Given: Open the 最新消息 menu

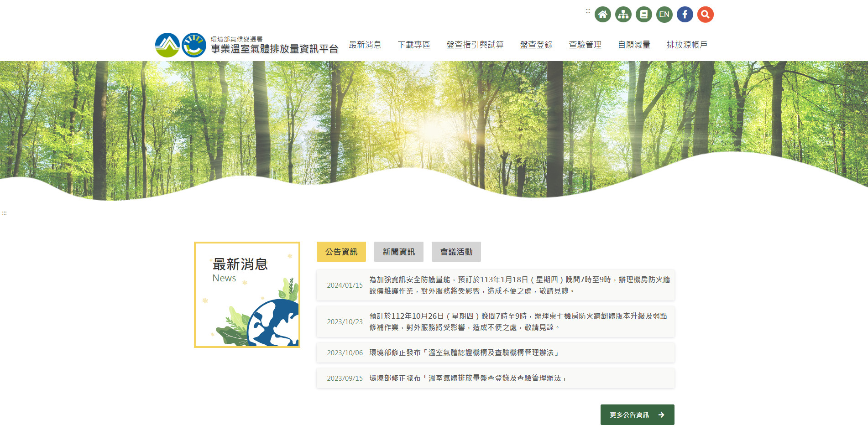Looking at the screenshot, I should [x=365, y=45].
